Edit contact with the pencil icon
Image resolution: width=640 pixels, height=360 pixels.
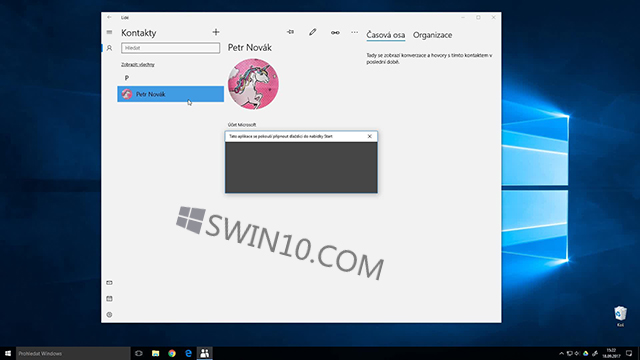coord(313,32)
